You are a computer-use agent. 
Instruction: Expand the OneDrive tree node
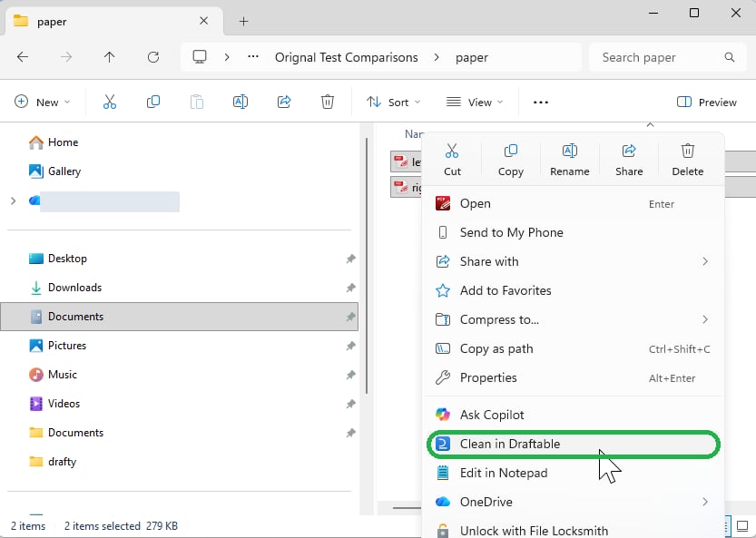[x=14, y=201]
